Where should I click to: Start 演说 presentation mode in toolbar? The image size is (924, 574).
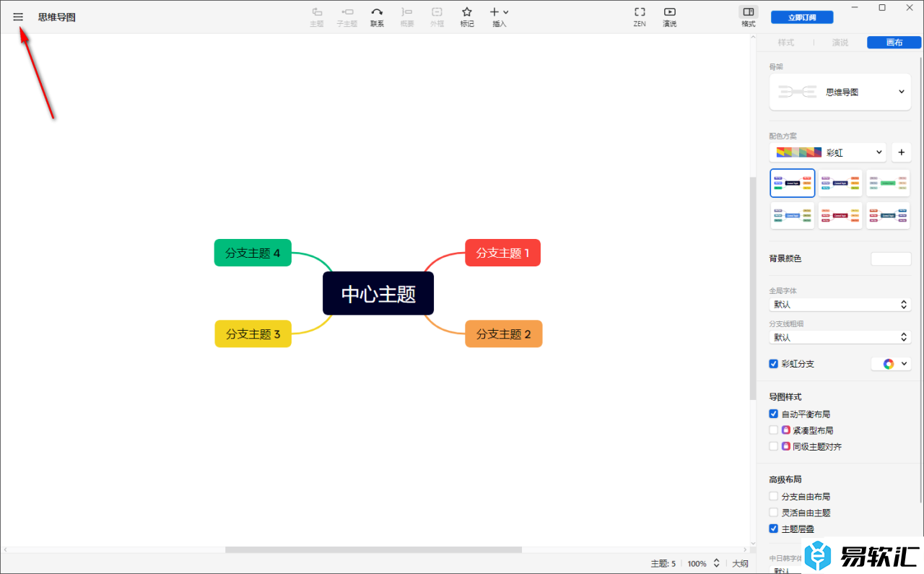coord(670,17)
